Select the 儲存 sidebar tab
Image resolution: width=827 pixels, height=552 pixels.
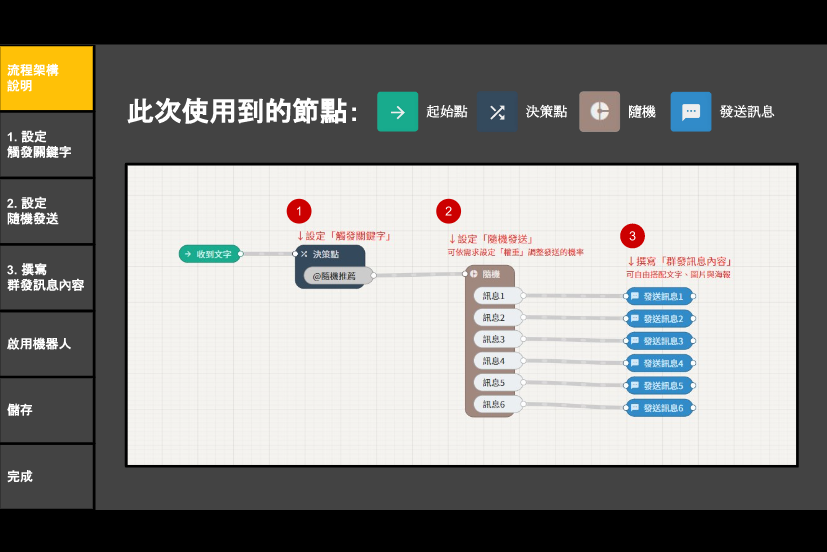(x=46, y=410)
